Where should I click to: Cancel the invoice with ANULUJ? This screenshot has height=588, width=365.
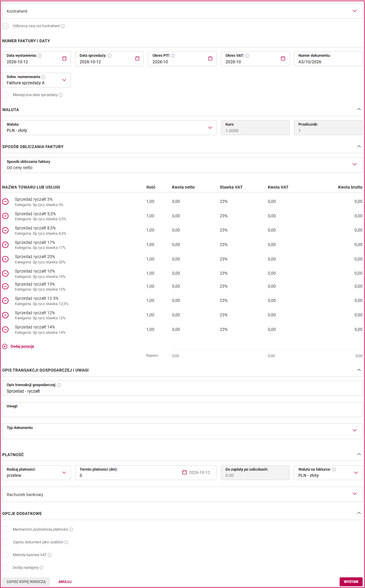(x=65, y=581)
